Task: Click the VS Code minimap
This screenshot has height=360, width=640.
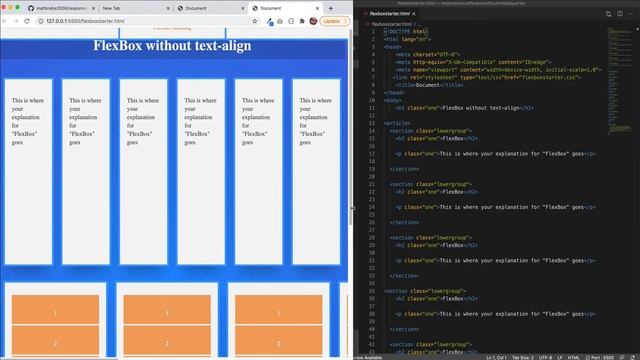Action: click(x=620, y=82)
